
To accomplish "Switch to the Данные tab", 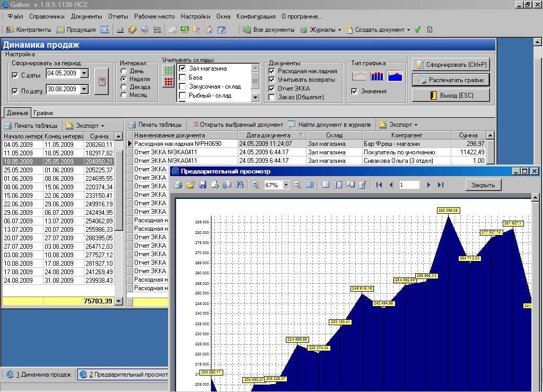I will click(x=17, y=113).
